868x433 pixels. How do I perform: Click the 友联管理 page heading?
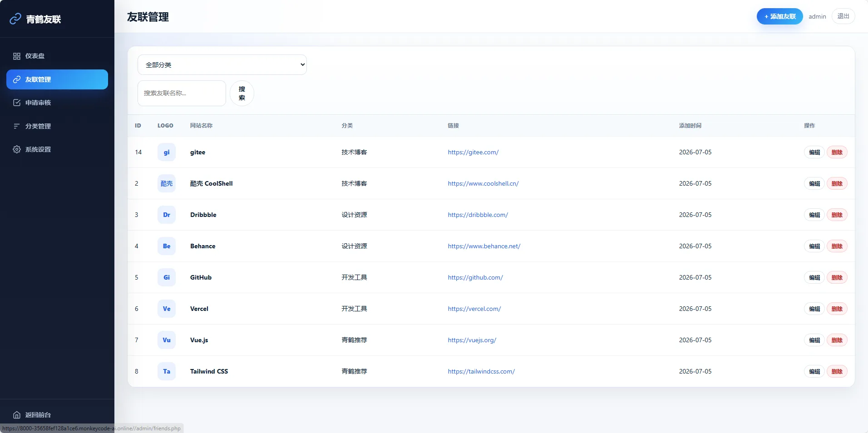(148, 17)
